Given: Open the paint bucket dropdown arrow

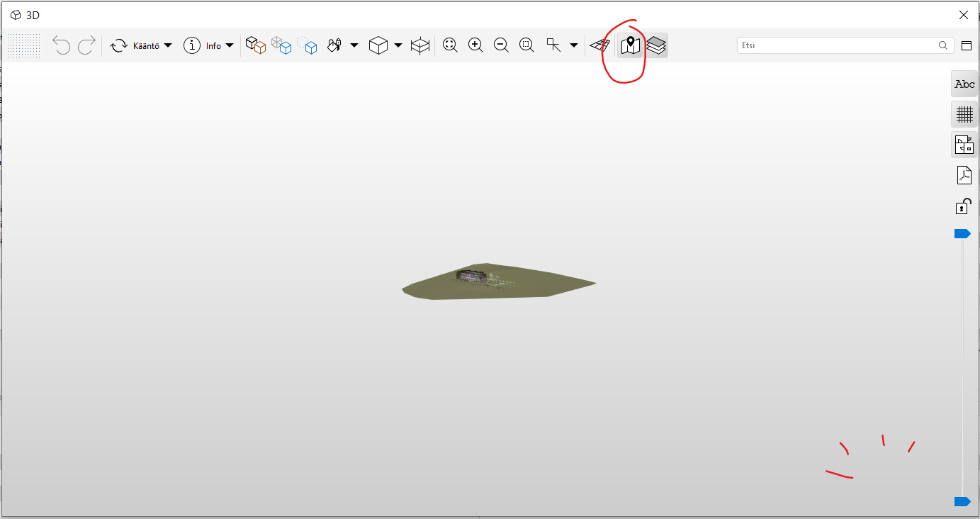Looking at the screenshot, I should pyautogui.click(x=354, y=46).
